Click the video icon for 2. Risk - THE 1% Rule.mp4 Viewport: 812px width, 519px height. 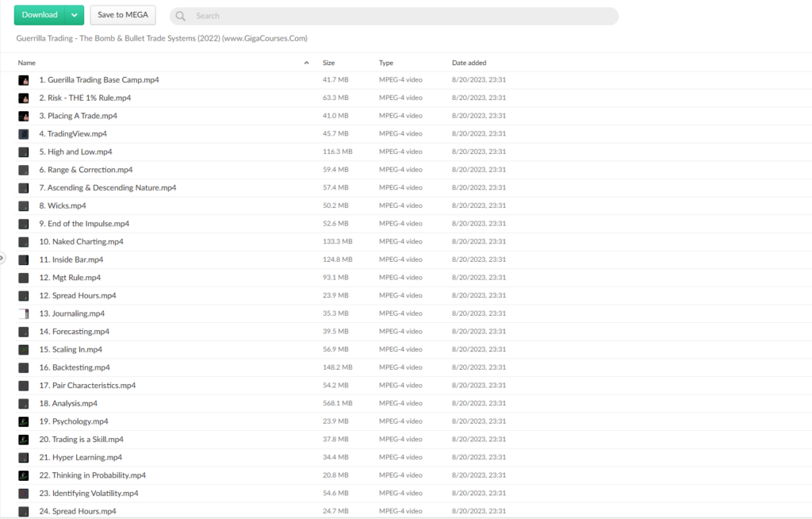[x=24, y=98]
